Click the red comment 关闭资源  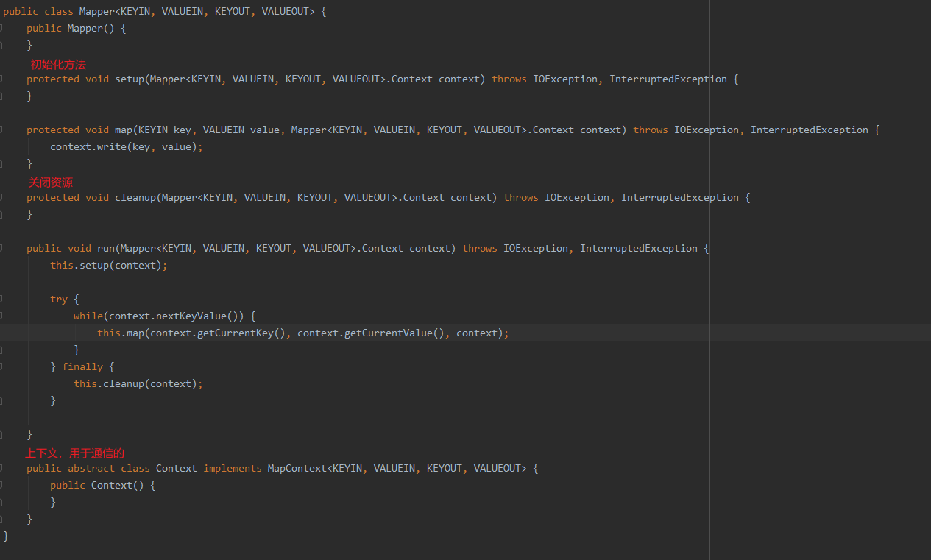pos(51,182)
